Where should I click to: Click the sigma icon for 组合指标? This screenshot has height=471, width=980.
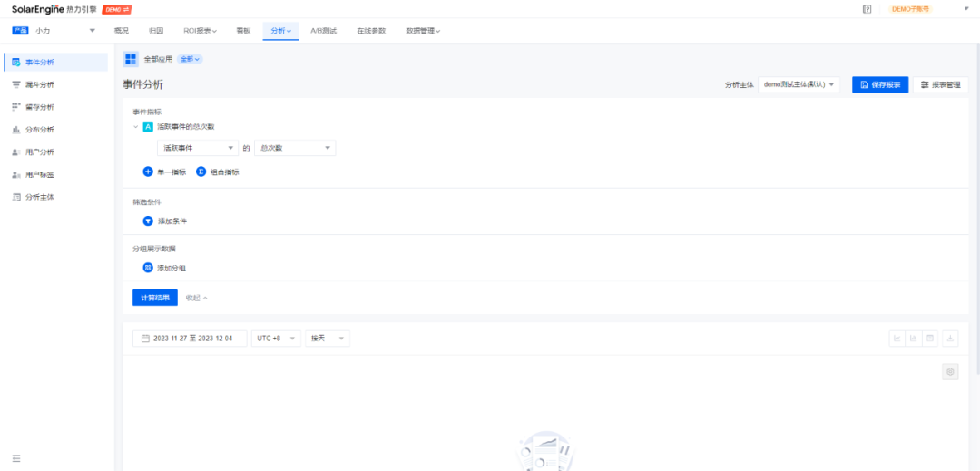pos(201,172)
